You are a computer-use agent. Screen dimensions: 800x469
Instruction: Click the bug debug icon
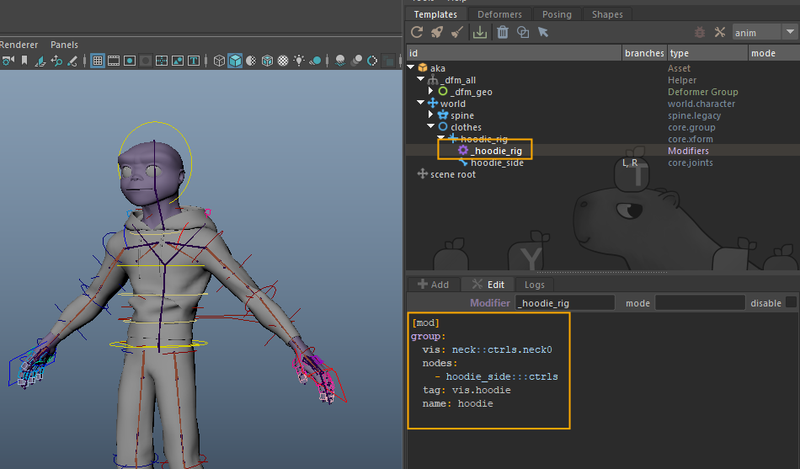698,32
